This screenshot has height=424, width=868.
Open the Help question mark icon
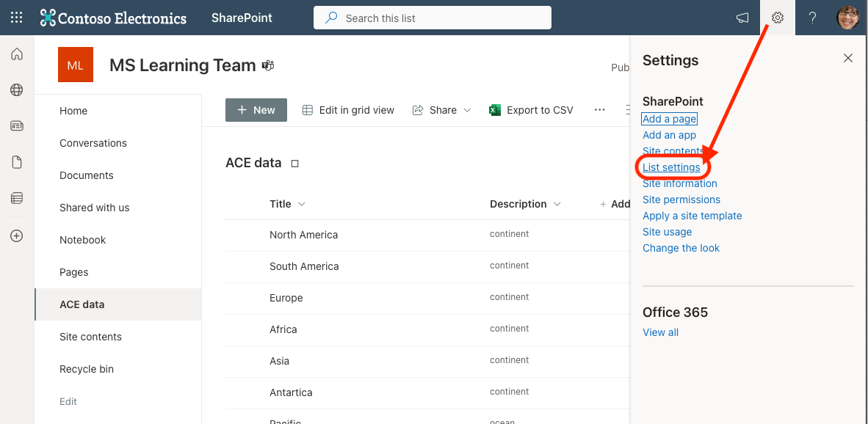812,18
